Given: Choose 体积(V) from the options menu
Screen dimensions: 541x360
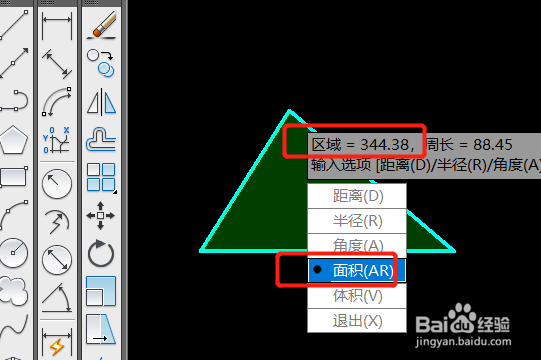Looking at the screenshot, I should point(357,296).
